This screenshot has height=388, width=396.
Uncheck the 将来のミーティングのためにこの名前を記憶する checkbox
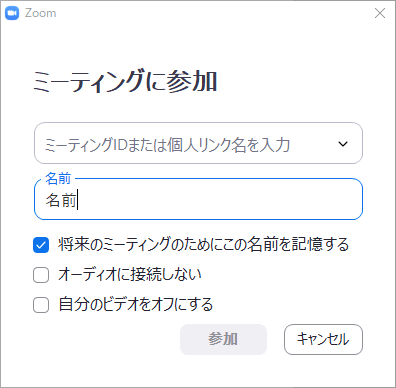[41, 245]
